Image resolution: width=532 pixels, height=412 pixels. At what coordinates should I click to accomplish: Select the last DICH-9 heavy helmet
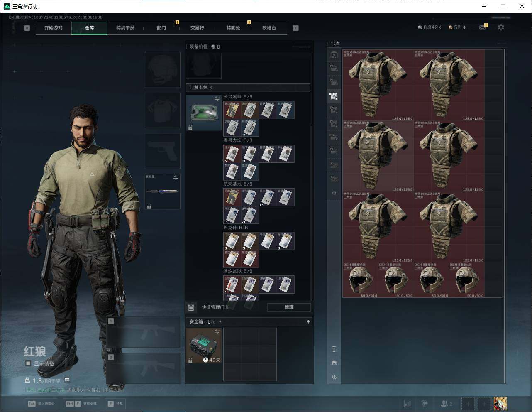tap(467, 280)
